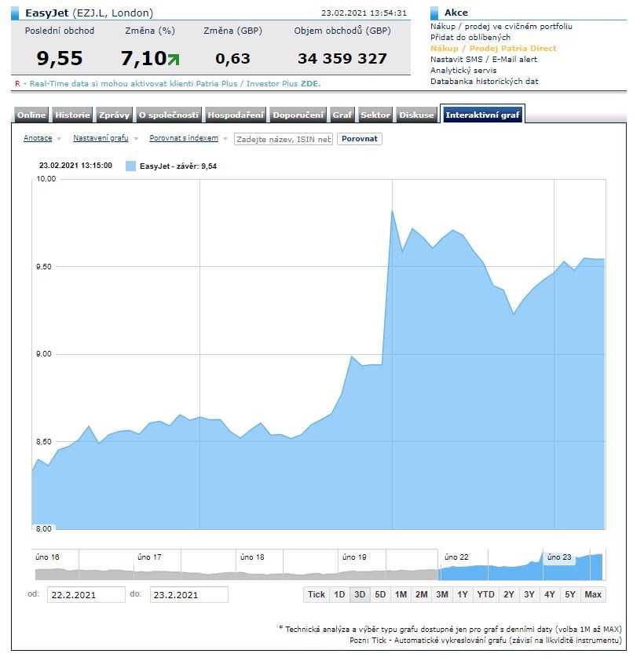
Task: Set chart range to Max
Action: pyautogui.click(x=593, y=594)
